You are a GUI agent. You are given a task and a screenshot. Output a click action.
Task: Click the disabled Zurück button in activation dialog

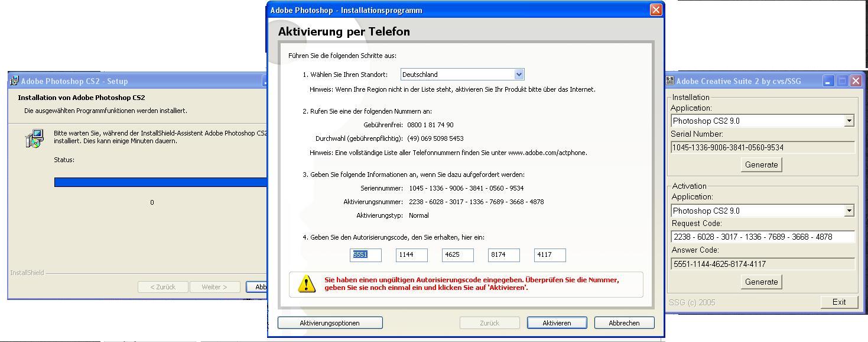[x=489, y=322]
